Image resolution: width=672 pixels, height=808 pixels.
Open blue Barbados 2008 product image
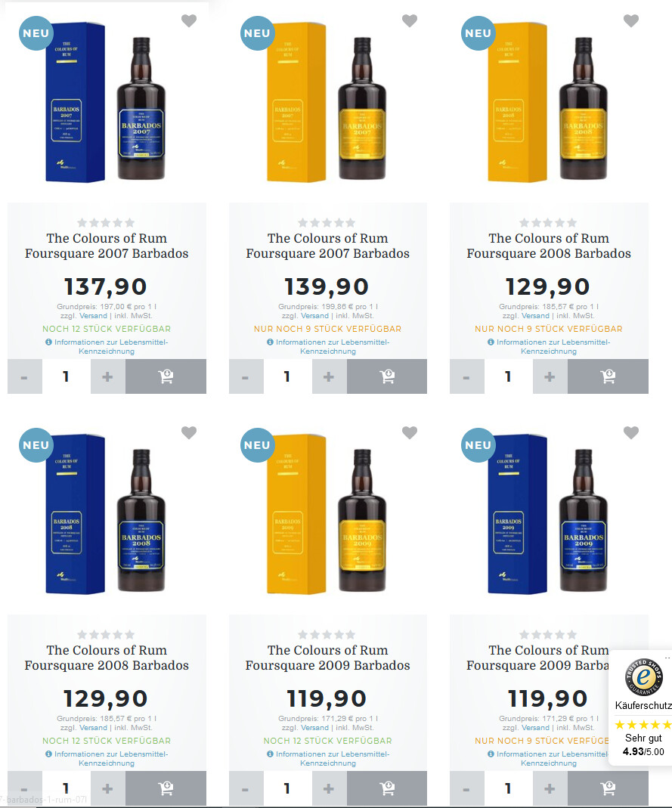point(107,514)
